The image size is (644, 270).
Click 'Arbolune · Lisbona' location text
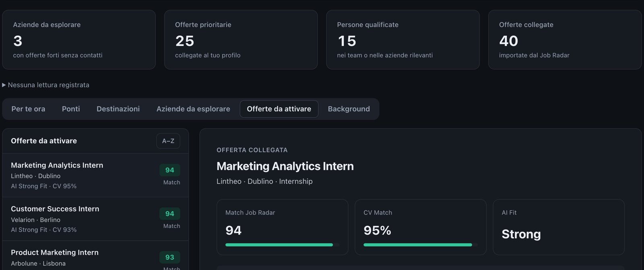click(38, 264)
